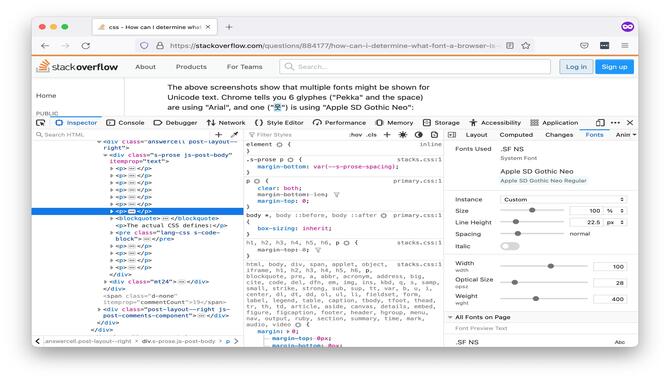Screen dimensions: 670x380
Task: Expand the pre lang-css node
Action: [112, 233]
